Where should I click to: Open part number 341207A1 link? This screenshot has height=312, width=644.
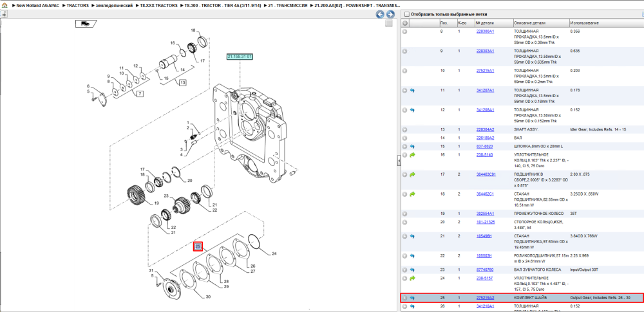pyautogui.click(x=485, y=90)
